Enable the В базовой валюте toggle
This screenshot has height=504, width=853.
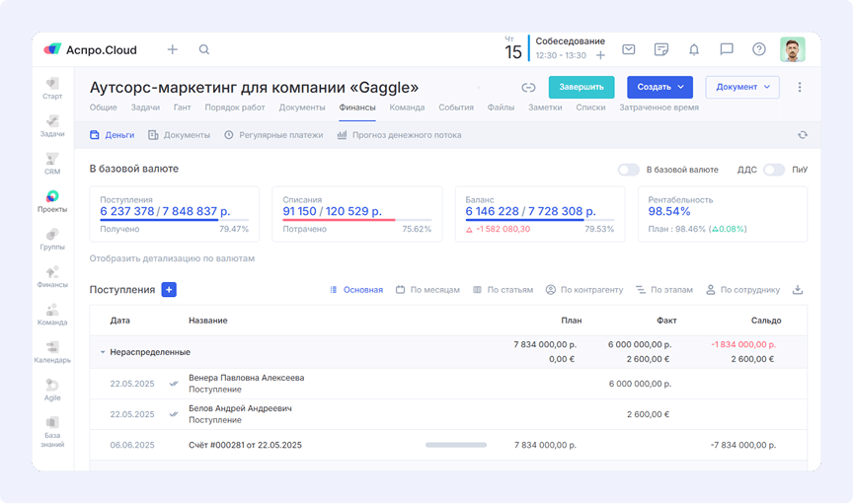(x=628, y=170)
